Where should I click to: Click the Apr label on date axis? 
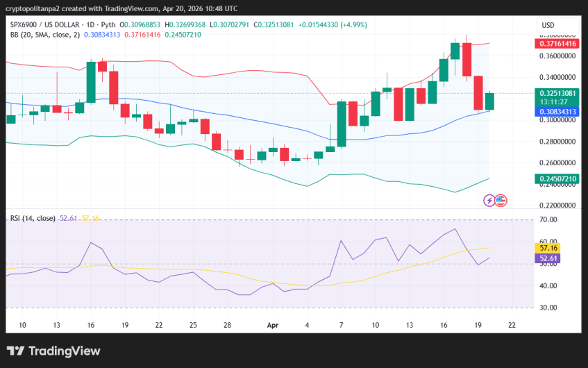pyautogui.click(x=274, y=324)
